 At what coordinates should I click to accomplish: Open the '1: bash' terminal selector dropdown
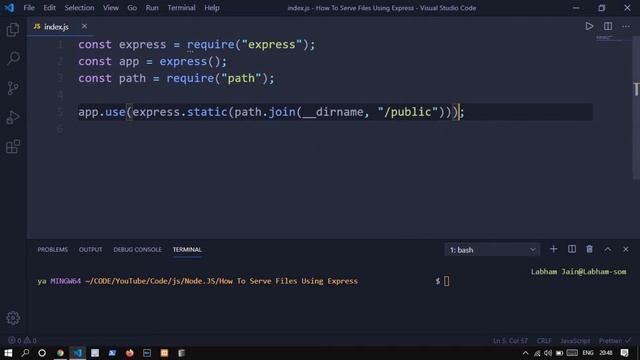pos(492,250)
